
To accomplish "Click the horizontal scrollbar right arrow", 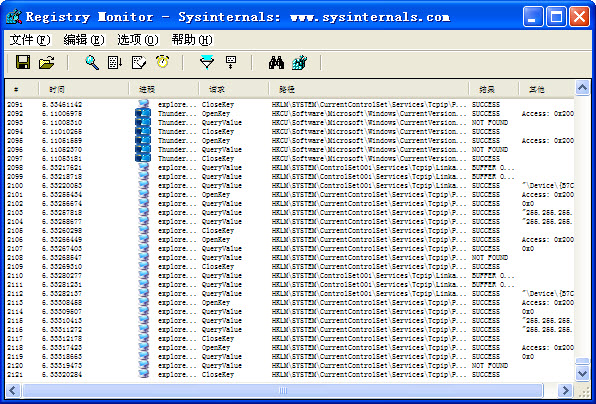I will (x=565, y=390).
